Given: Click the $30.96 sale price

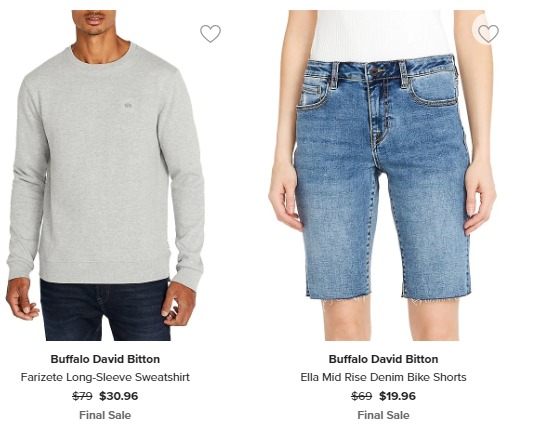Looking at the screenshot, I should (118, 396).
